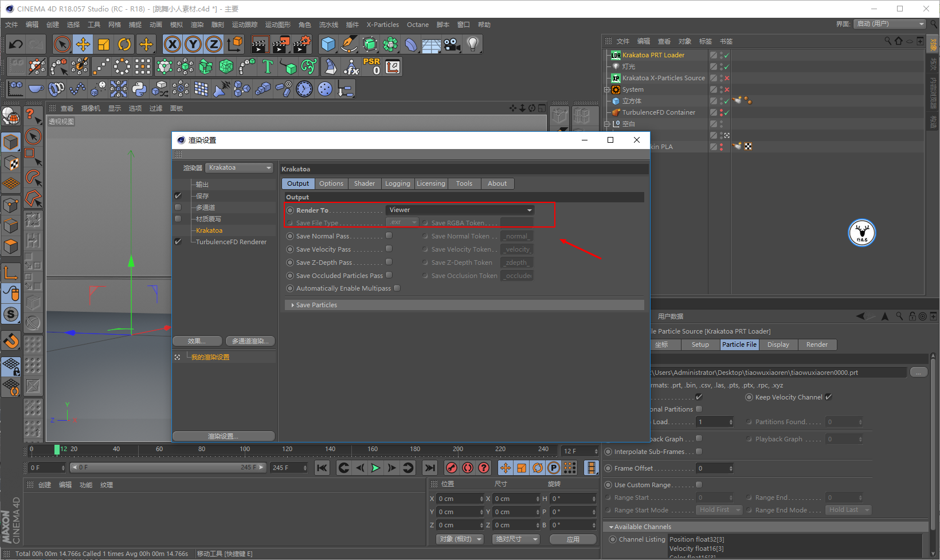Image resolution: width=940 pixels, height=560 pixels.
Task: Toggle the 保存 checkbox in render settings
Action: (178, 195)
